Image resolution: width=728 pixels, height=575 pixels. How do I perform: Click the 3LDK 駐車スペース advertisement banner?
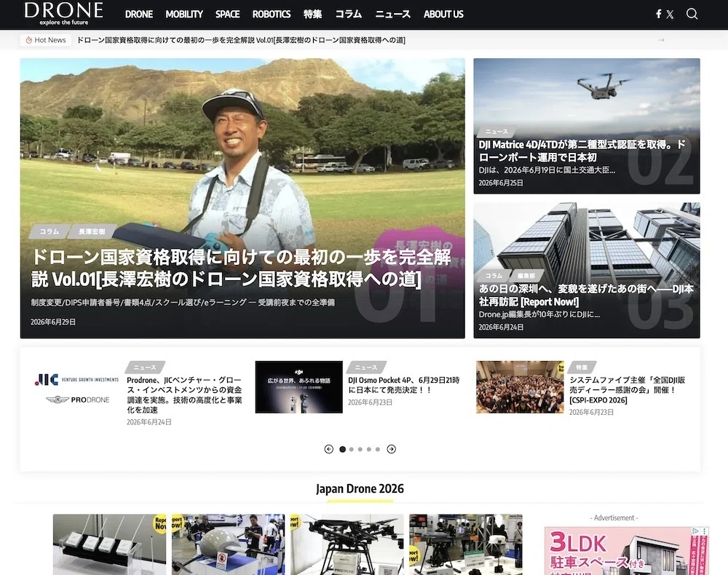[626, 551]
